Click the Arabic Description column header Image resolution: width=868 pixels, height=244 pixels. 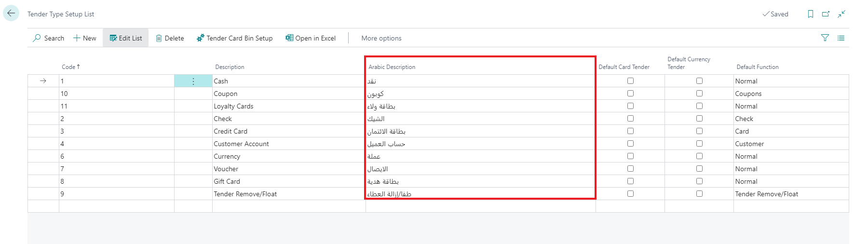(392, 67)
